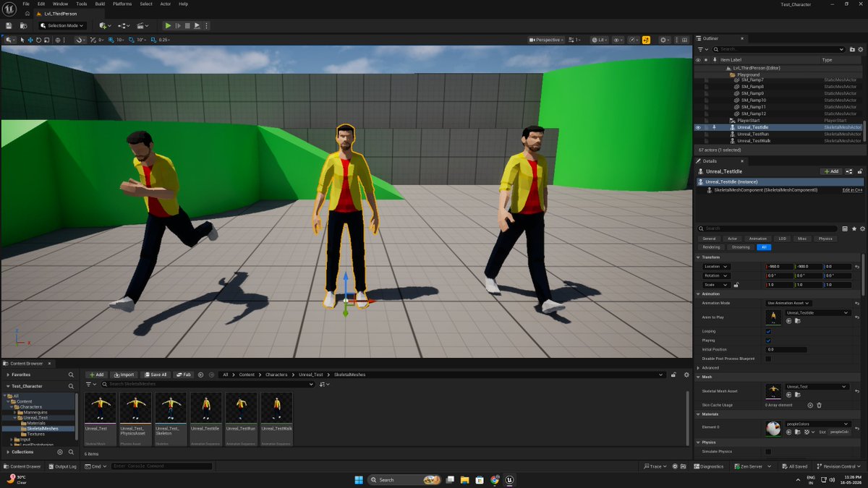Open the Selection Mode dropdown
The width and height of the screenshot is (868, 488).
coord(61,25)
